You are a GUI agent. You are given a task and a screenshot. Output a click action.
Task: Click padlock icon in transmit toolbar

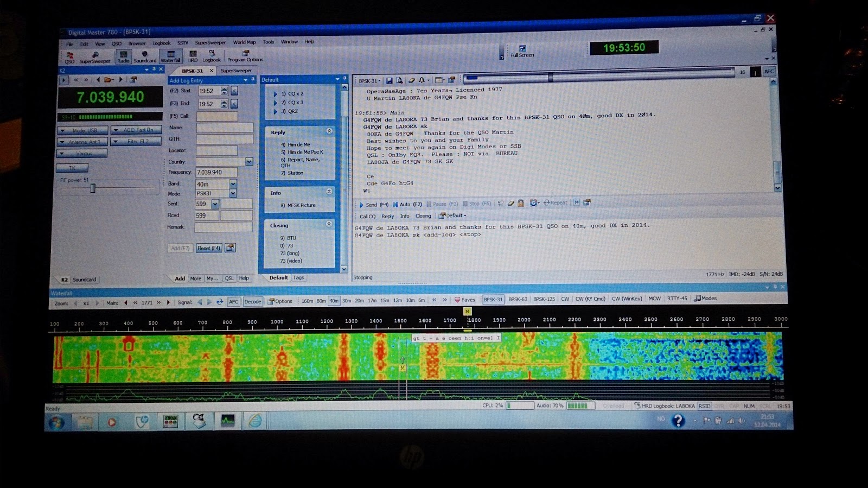point(521,203)
